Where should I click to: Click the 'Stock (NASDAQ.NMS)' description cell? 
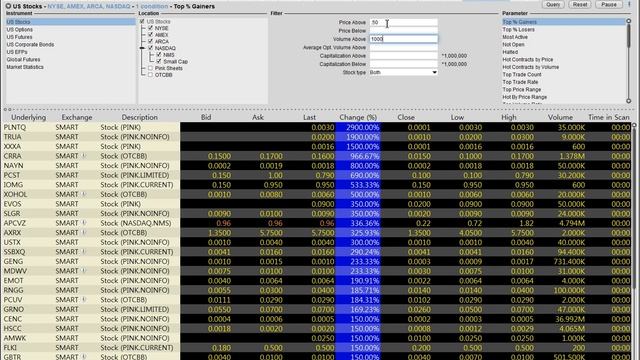click(136, 223)
